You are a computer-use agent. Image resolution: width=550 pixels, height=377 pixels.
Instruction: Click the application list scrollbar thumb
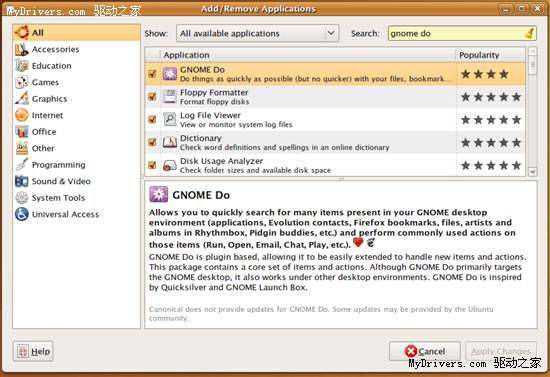point(532,65)
